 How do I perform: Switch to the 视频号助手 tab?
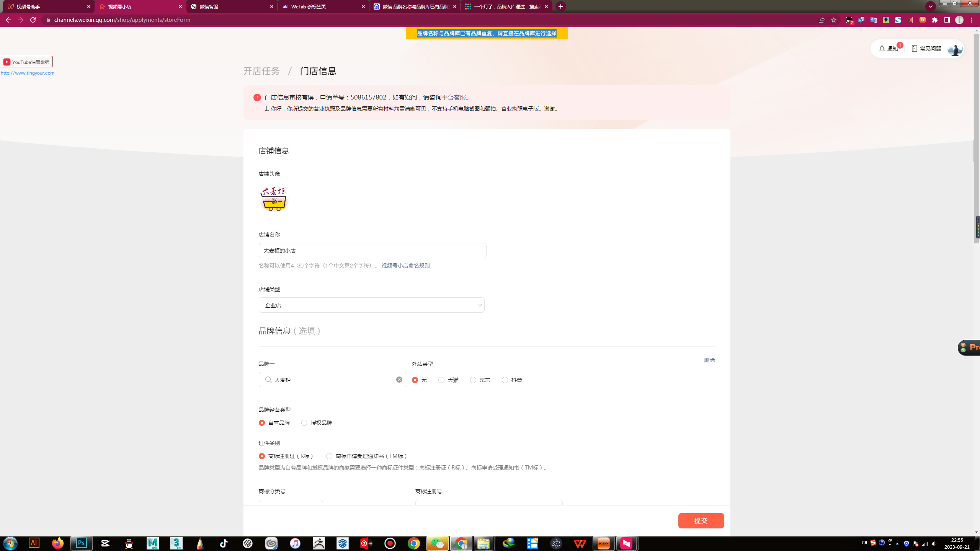(x=46, y=7)
